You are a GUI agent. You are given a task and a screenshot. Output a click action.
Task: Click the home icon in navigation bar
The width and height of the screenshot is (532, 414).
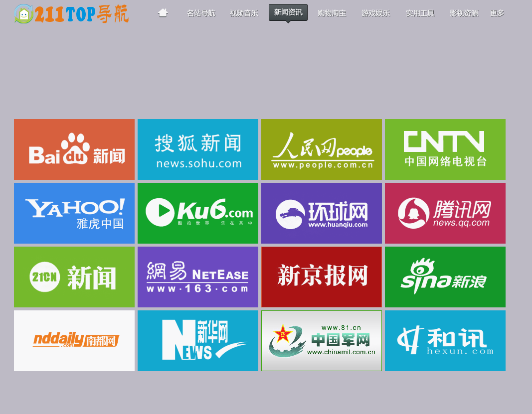pyautogui.click(x=163, y=13)
